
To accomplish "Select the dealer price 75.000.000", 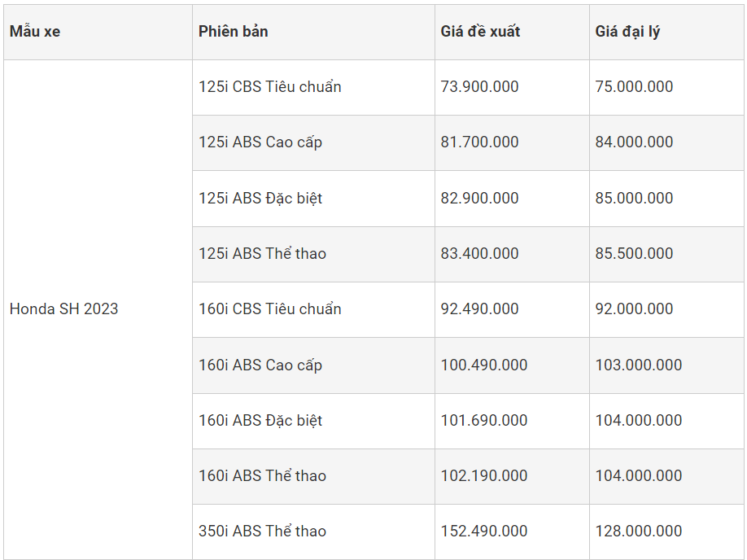I will tap(634, 87).
